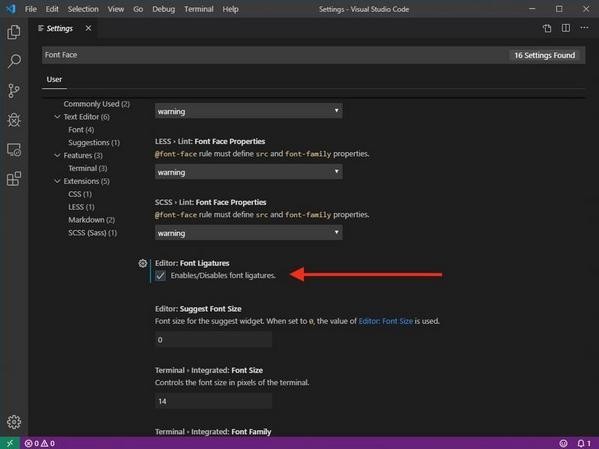Select Markdown (2) in settings tree

coord(91,220)
